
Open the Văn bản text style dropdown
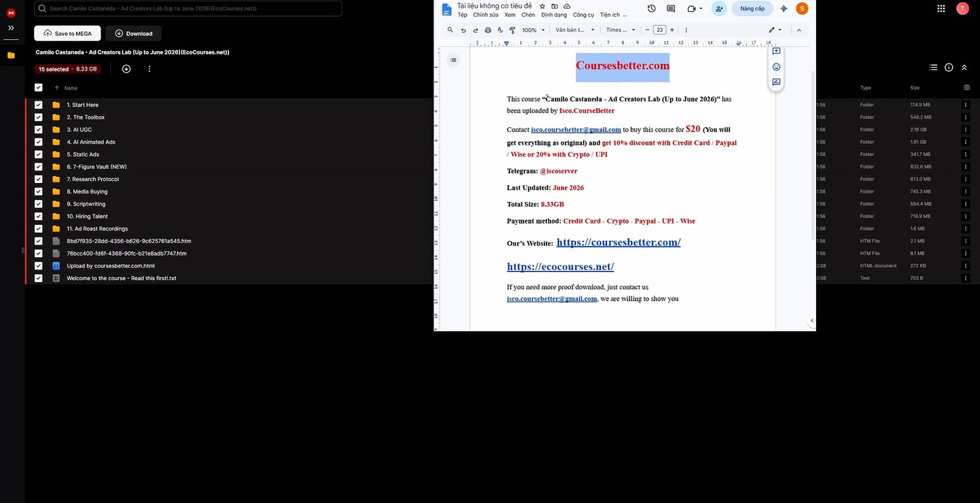575,30
